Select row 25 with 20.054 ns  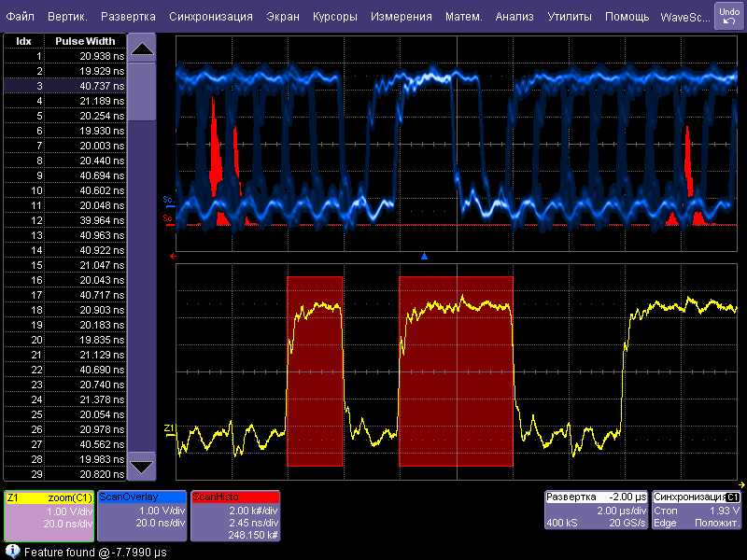[64, 414]
